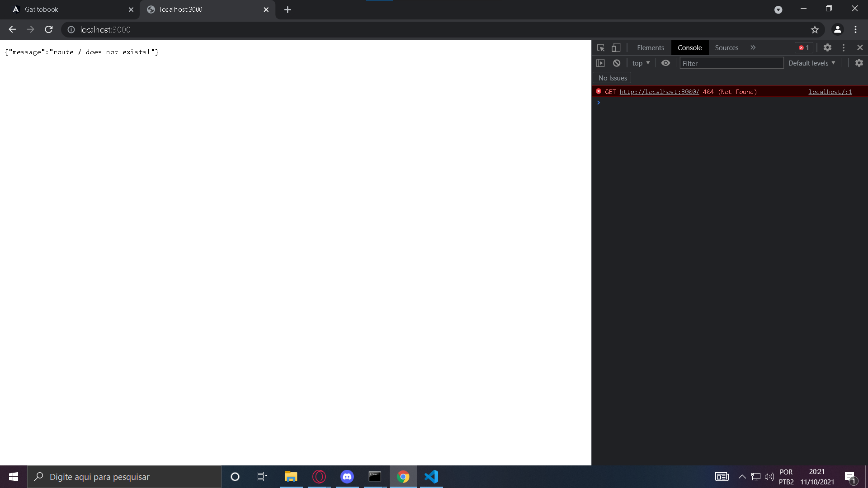Open Cortana circle icon on taskbar
Screen dimensions: 868x488
click(235, 477)
